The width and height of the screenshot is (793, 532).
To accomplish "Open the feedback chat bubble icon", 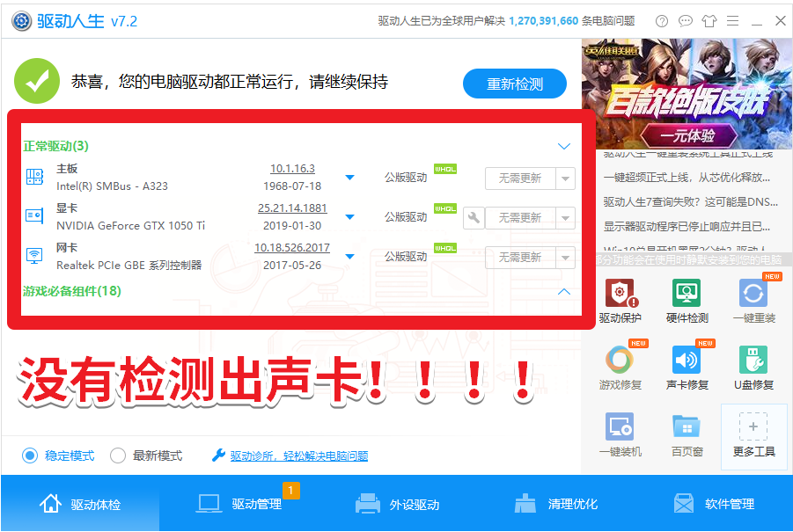I will pyautogui.click(x=686, y=21).
